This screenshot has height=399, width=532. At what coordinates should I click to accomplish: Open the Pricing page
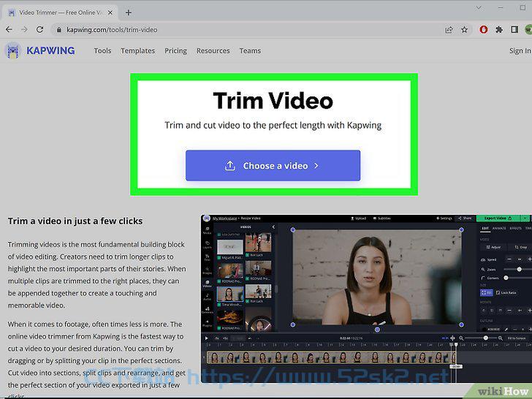tap(175, 51)
